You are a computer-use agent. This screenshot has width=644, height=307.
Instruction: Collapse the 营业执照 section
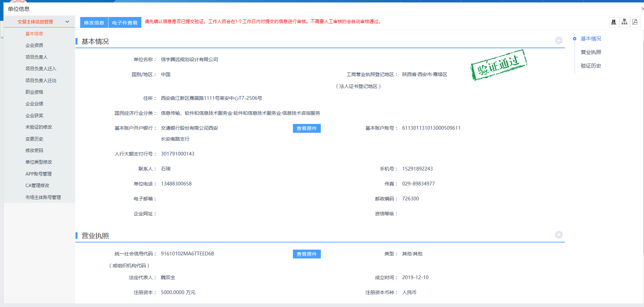coord(558,235)
